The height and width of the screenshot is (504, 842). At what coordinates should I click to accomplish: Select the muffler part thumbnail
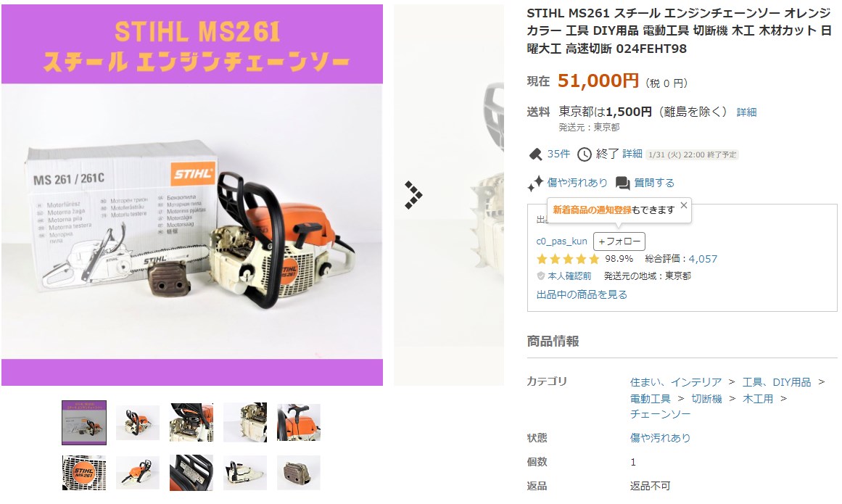[299, 473]
